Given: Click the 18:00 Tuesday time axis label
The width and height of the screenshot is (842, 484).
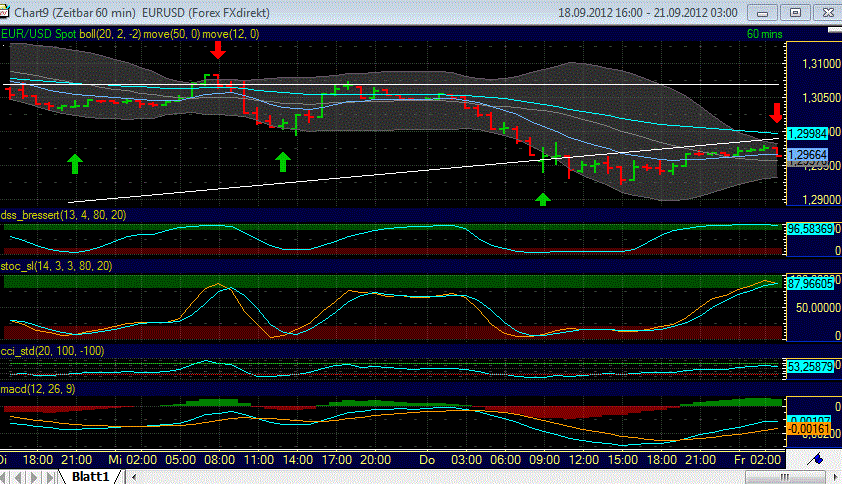Looking at the screenshot, I should click(x=38, y=460).
